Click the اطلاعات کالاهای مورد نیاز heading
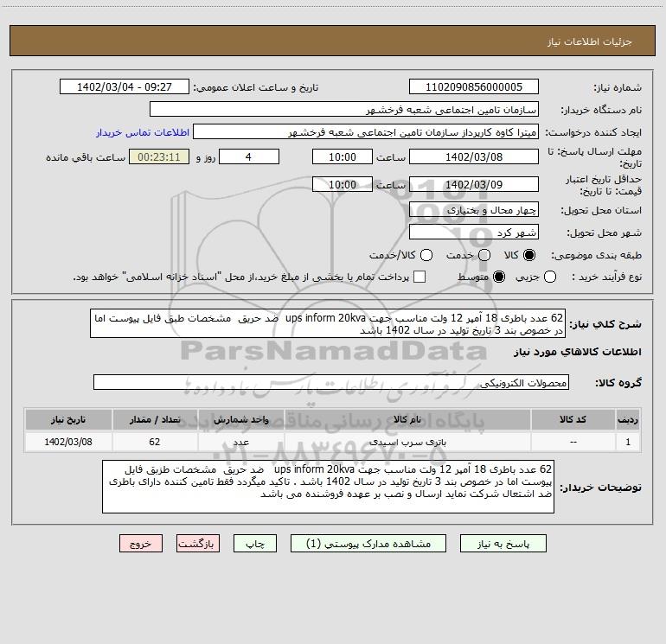The height and width of the screenshot is (644, 666). pos(578,352)
